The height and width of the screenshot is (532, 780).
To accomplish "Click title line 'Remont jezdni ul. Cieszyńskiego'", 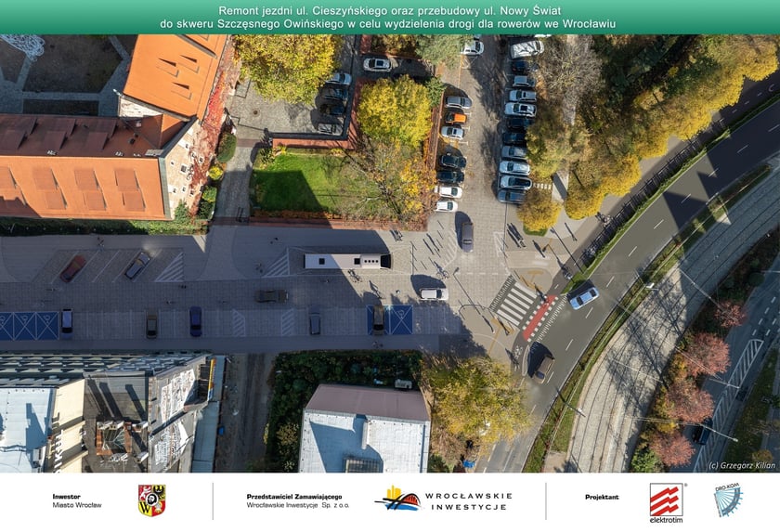I will click(390, 10).
